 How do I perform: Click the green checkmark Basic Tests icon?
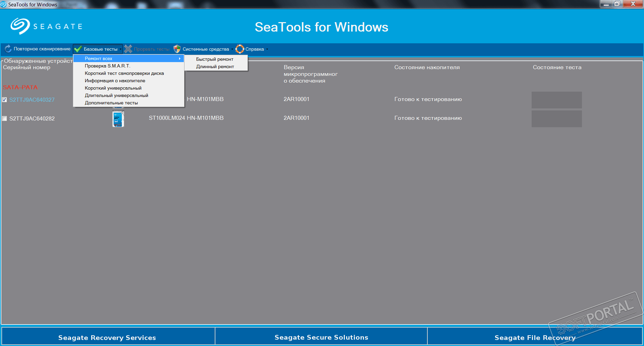78,49
